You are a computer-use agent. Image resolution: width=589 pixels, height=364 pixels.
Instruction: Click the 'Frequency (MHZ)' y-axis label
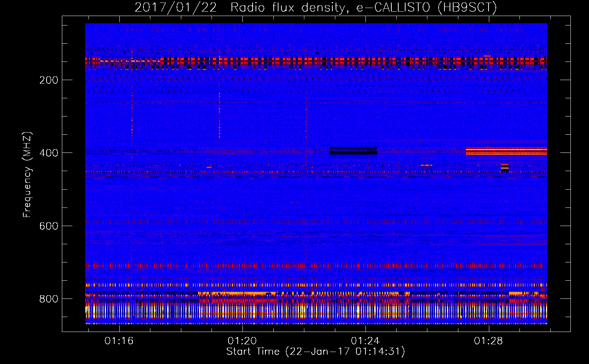click(27, 175)
